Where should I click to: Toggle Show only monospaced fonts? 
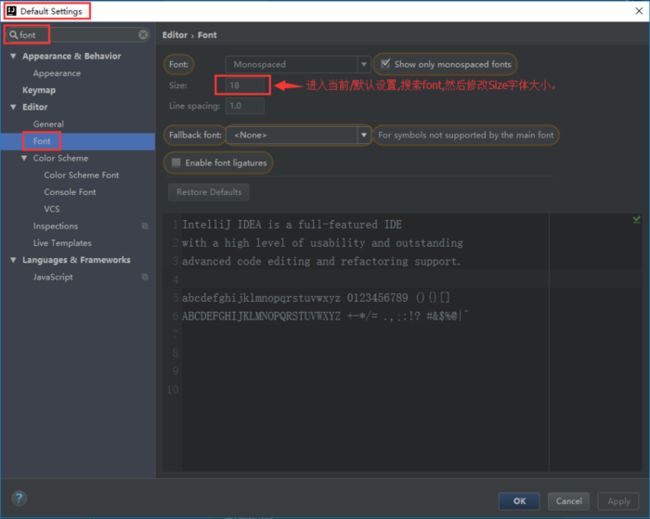[385, 63]
